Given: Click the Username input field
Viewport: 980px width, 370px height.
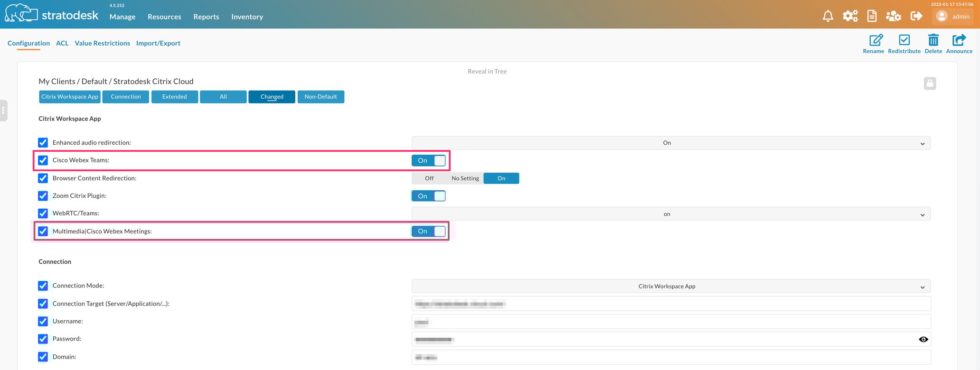Looking at the screenshot, I should tap(671, 322).
